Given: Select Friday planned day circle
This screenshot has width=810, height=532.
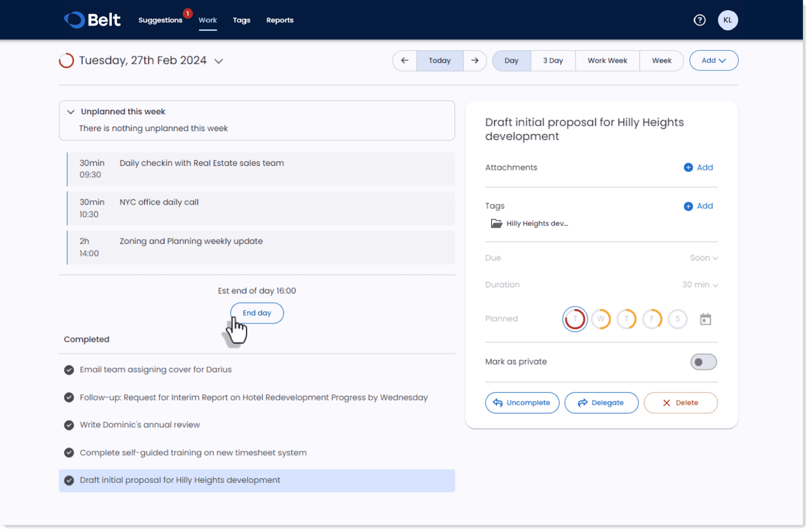Looking at the screenshot, I should (x=652, y=319).
